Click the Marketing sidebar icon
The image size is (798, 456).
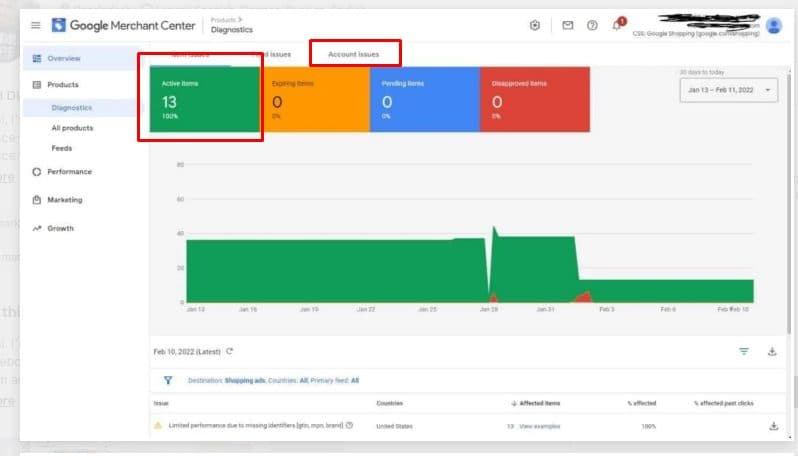point(37,200)
